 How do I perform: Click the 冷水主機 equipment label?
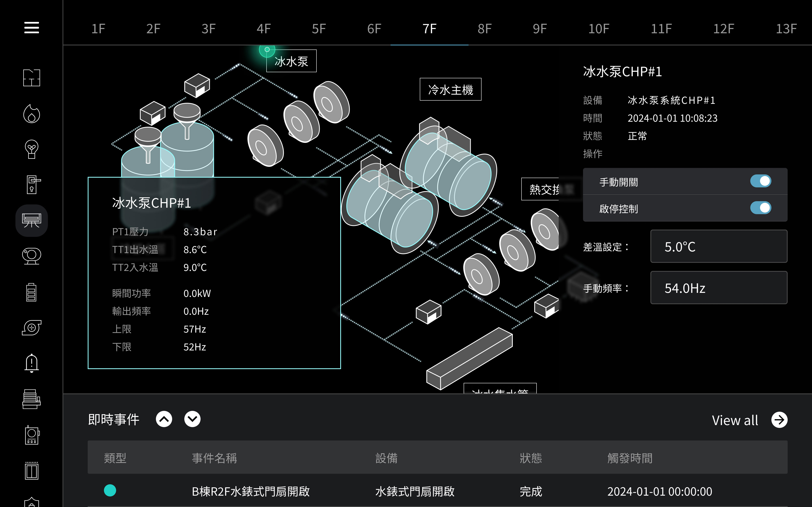pyautogui.click(x=450, y=89)
